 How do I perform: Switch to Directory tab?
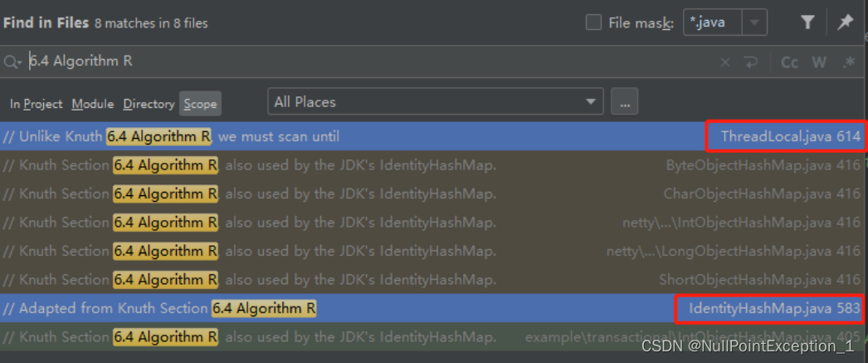point(149,104)
